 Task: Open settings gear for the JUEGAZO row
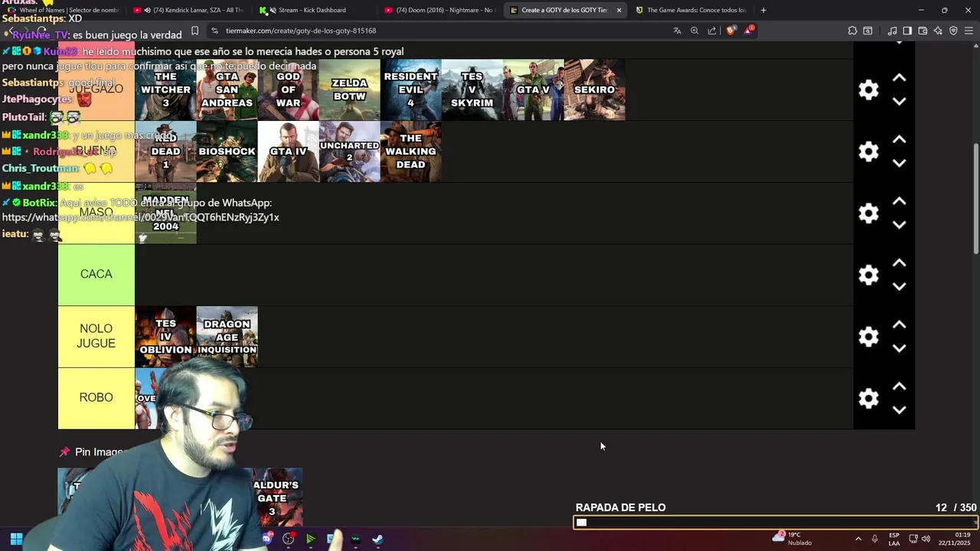click(868, 90)
